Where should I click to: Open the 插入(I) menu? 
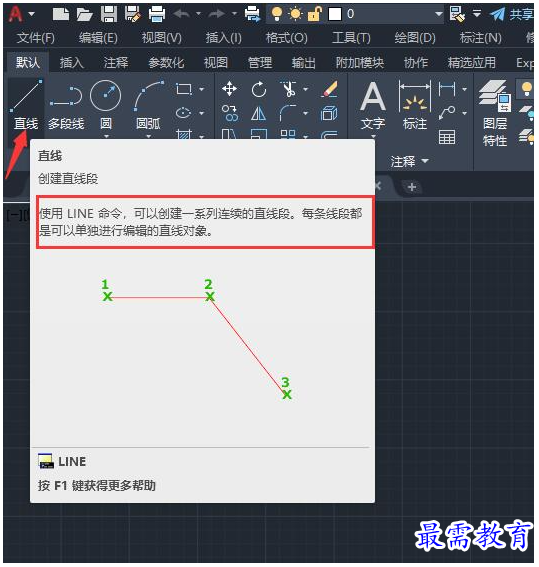[x=223, y=38]
